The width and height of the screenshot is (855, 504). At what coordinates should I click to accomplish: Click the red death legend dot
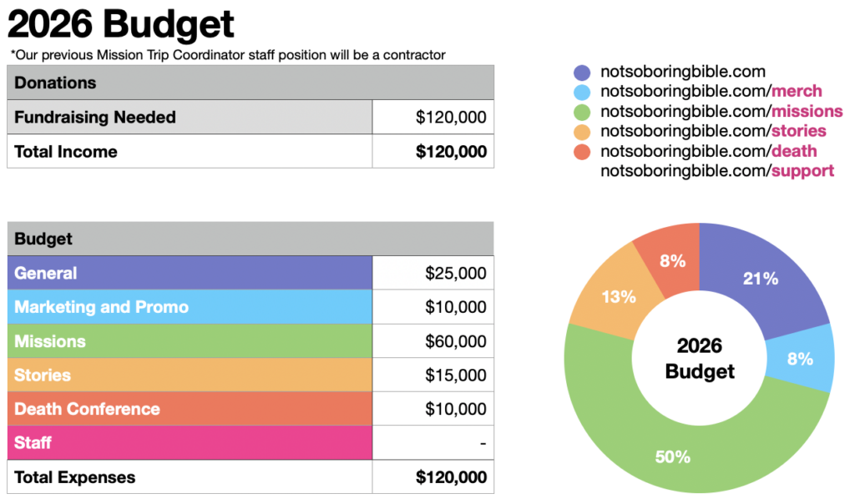tap(583, 152)
